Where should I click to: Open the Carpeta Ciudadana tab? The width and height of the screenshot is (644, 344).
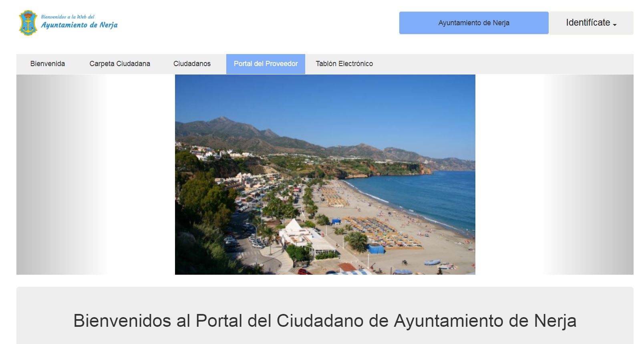coord(120,64)
